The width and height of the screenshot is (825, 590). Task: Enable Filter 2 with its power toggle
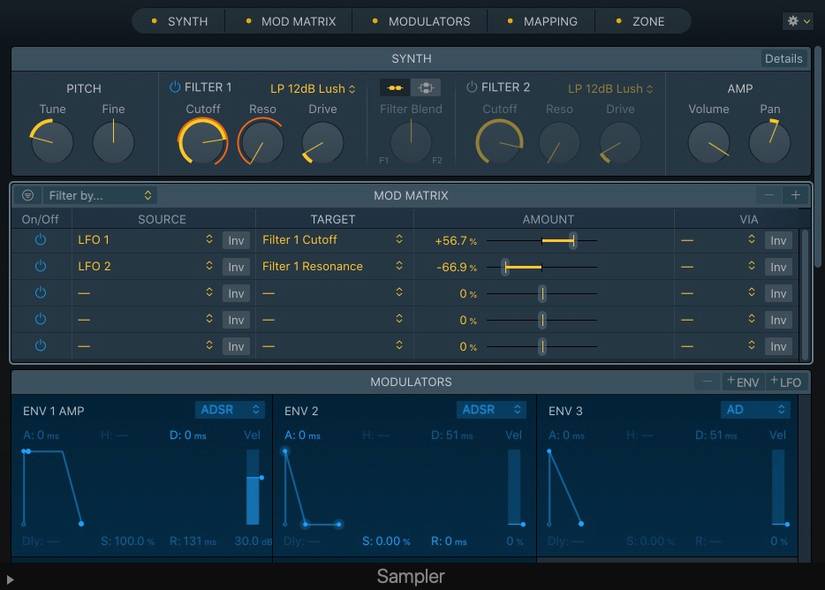point(470,87)
